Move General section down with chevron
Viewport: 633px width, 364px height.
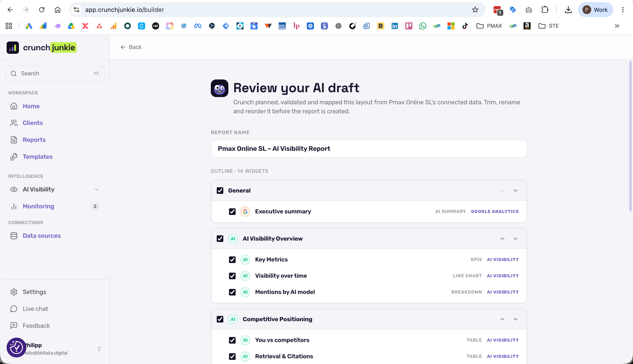tap(516, 191)
